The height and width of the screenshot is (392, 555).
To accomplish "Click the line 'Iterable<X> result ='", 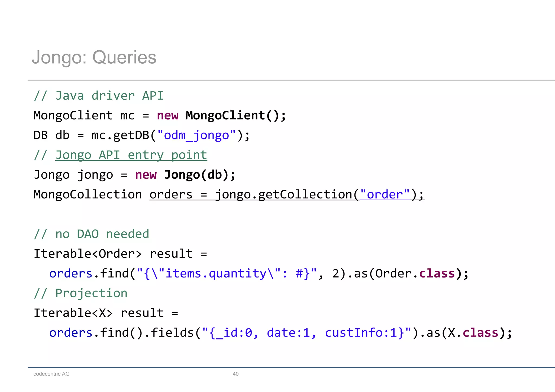I will click(x=106, y=313).
